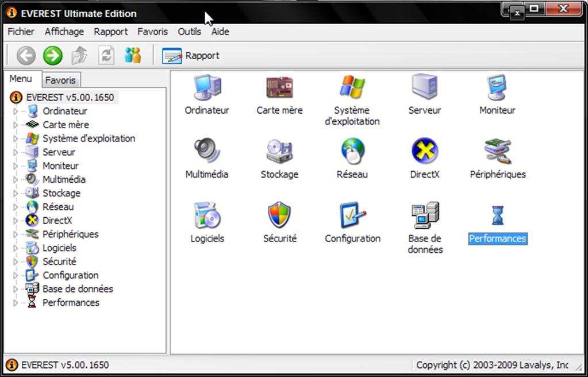The height and width of the screenshot is (377, 588).
Task: Select Réseau in the tree
Action: (x=58, y=207)
